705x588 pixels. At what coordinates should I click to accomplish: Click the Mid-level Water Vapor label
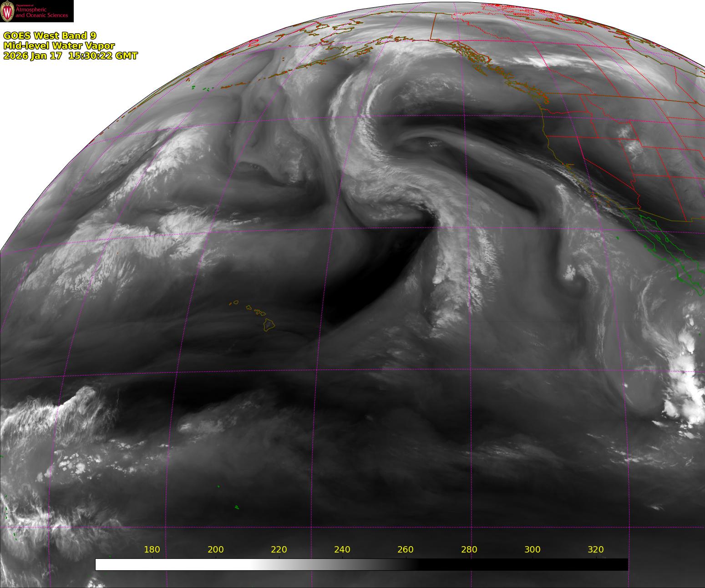(59, 45)
